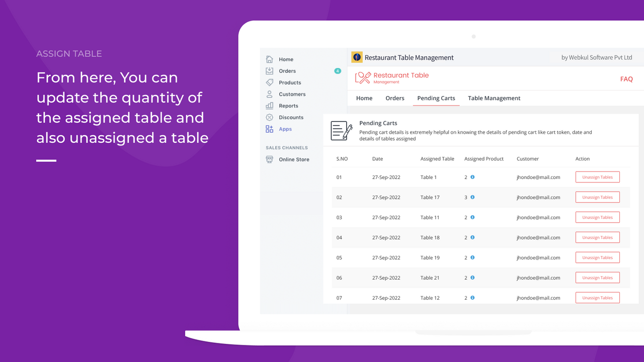Open the Reports chart icon
This screenshot has height=362, width=644.
point(269,106)
